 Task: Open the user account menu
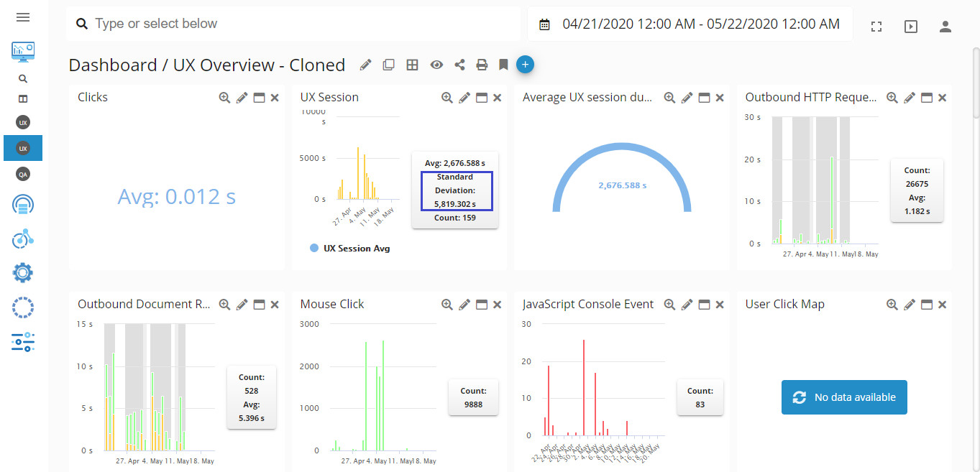[945, 27]
